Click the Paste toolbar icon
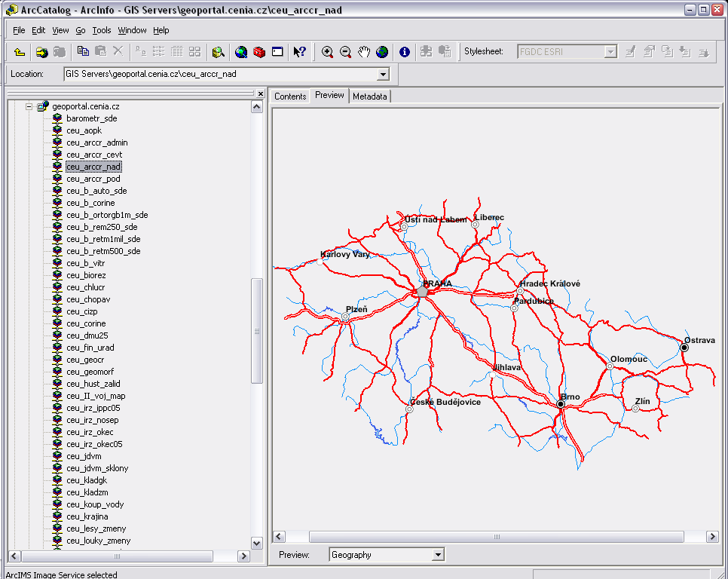Viewport: 728px width, 579px height. [x=101, y=51]
